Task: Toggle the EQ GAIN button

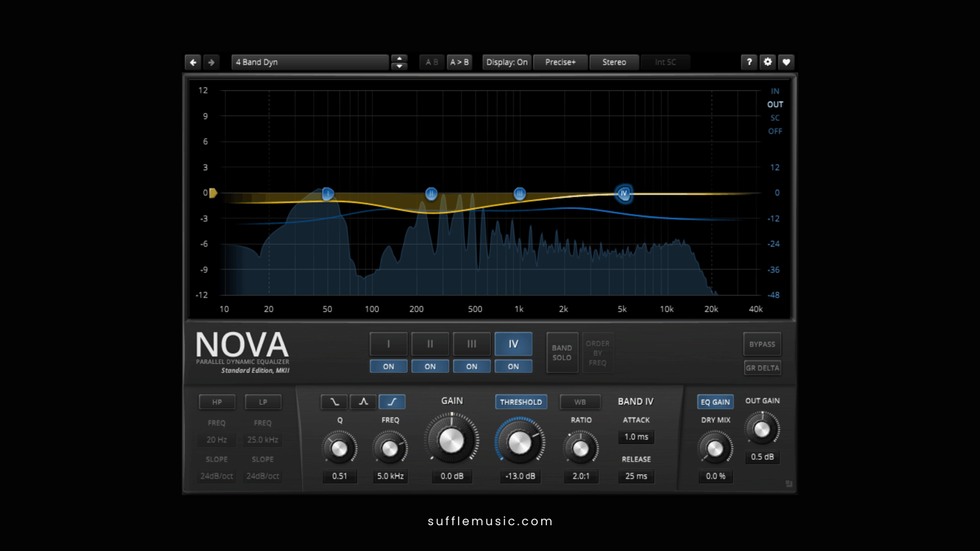Action: point(715,402)
